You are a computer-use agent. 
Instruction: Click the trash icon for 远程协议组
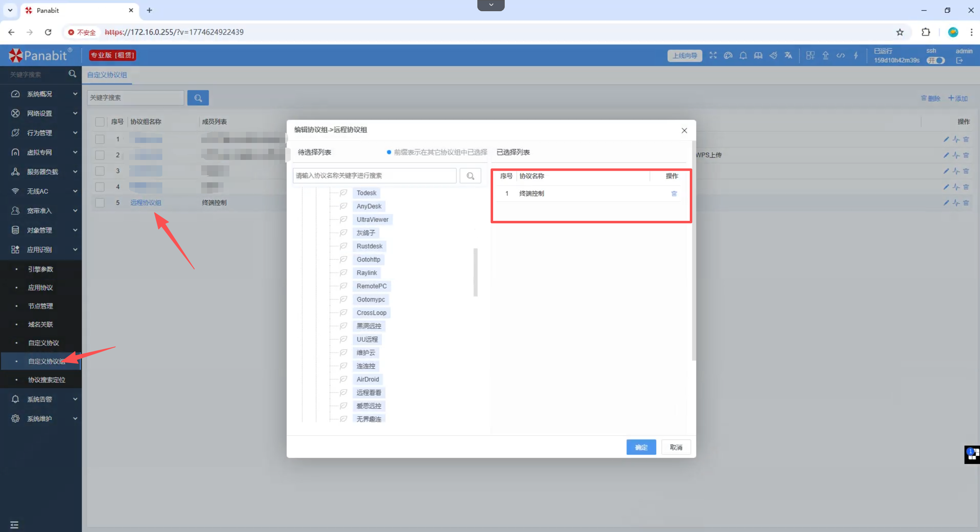click(x=966, y=203)
